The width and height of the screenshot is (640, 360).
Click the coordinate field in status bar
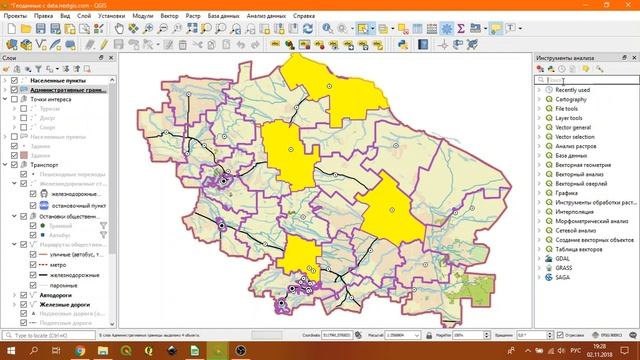click(337, 335)
